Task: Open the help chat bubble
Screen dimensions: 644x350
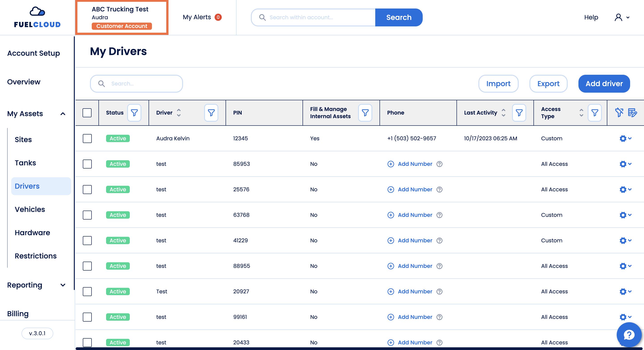Action: [629, 335]
